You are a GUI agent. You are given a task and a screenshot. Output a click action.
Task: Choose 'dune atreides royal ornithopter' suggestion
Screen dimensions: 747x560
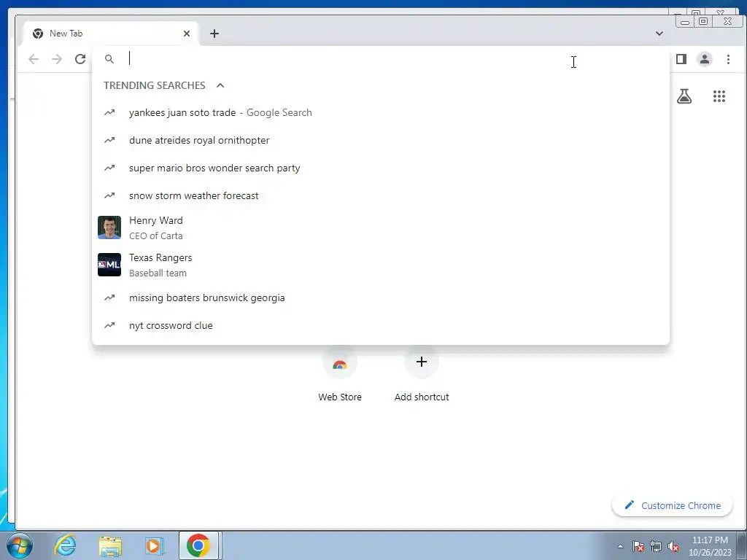coord(381,141)
